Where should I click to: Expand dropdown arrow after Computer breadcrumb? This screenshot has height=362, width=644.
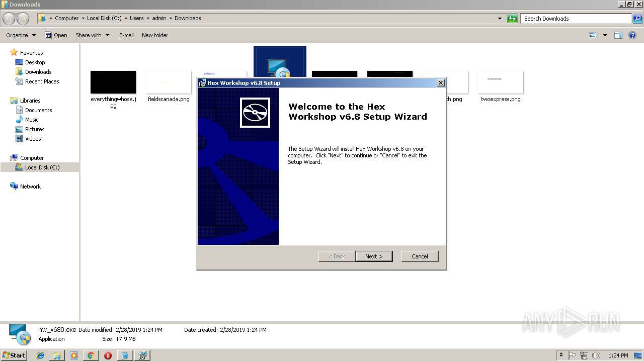coord(83,18)
